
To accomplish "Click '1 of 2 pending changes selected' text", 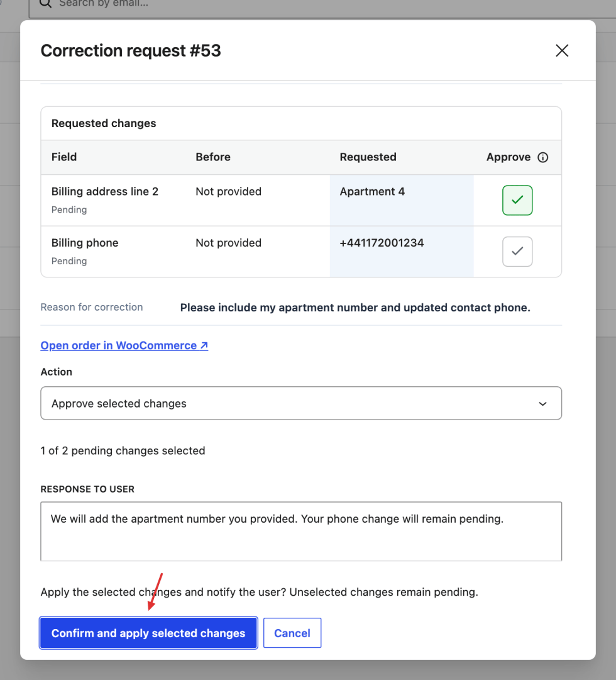I will (x=123, y=450).
